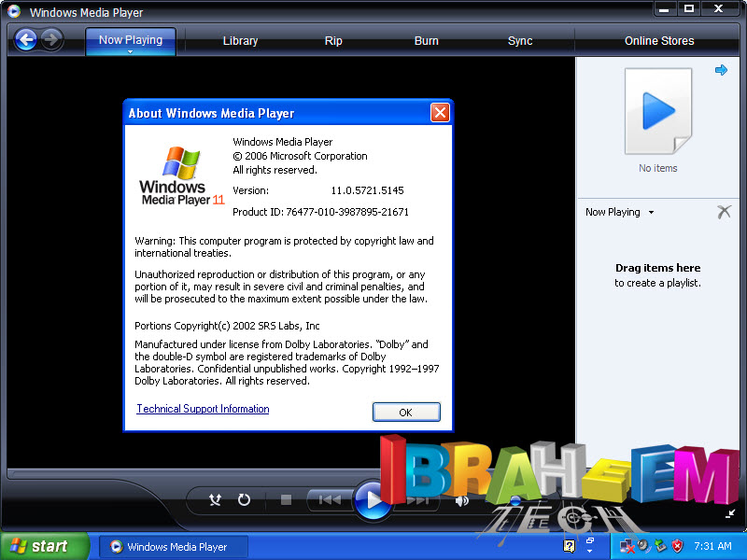Mute the volume speaker icon

[461, 500]
